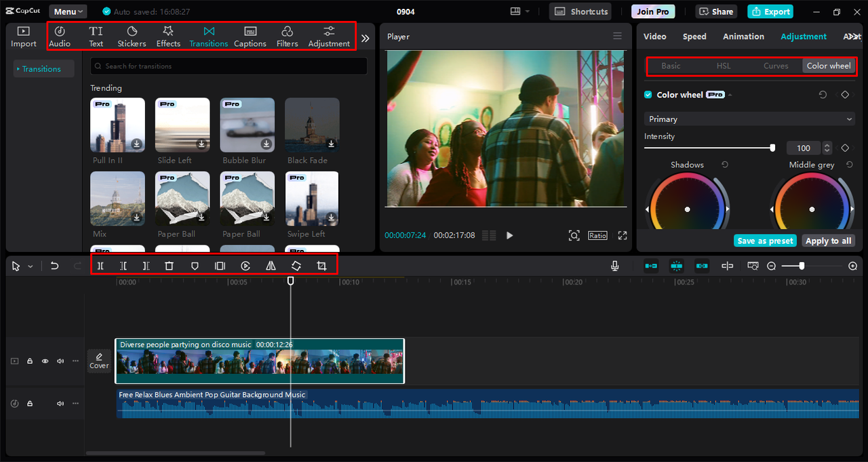Select the Curves subtab

coord(776,66)
